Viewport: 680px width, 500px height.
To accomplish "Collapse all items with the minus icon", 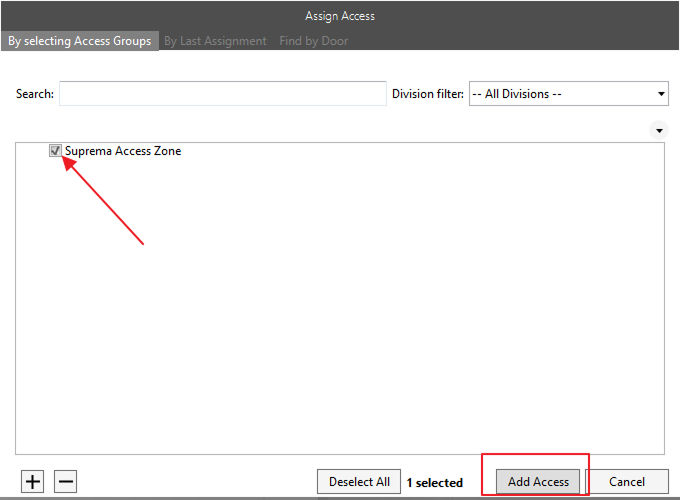I will [65, 481].
